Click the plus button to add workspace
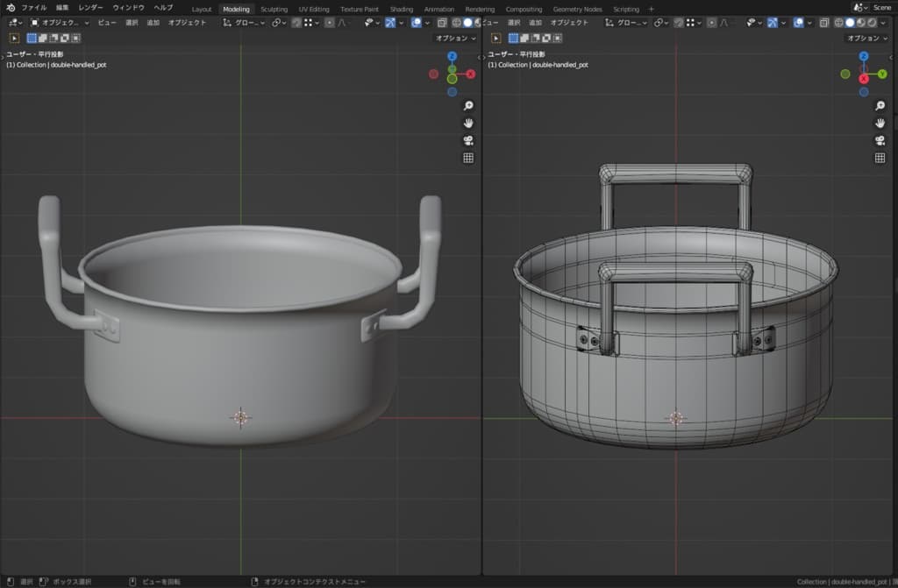The width and height of the screenshot is (898, 588). [651, 9]
